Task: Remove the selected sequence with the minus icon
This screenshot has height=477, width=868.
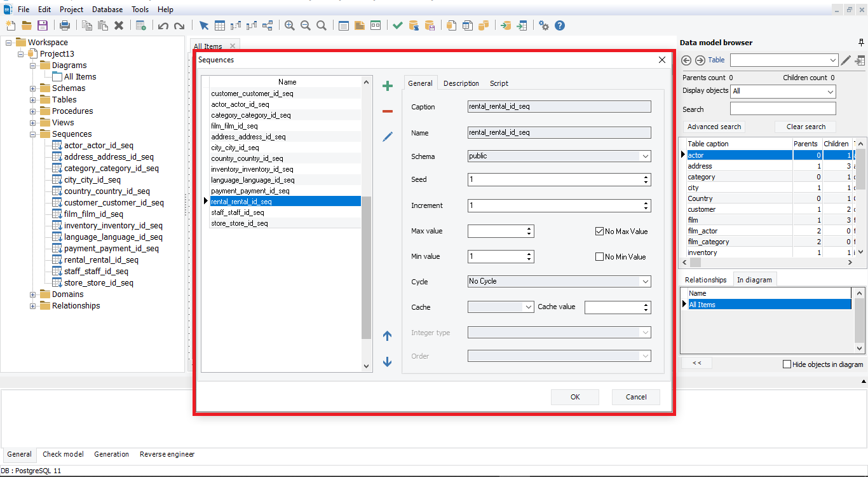Action: [x=388, y=111]
